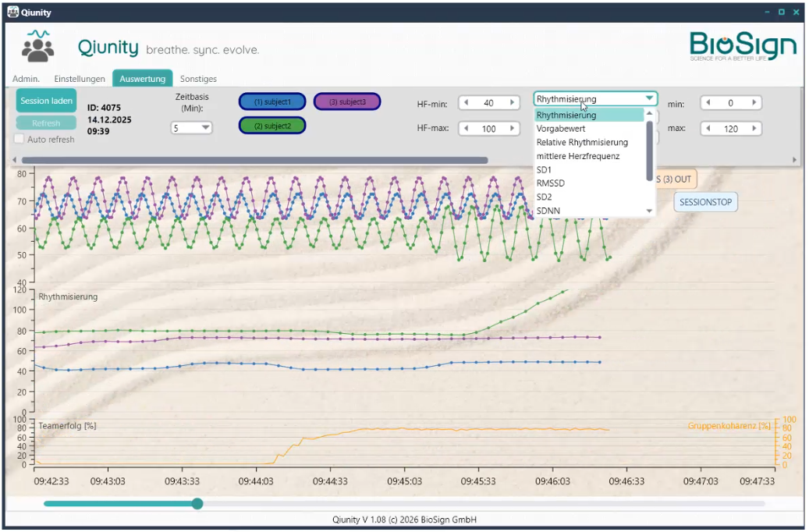Collapse the Rhythmisierung combo box arrow
The height and width of the screenshot is (532, 809).
click(649, 99)
